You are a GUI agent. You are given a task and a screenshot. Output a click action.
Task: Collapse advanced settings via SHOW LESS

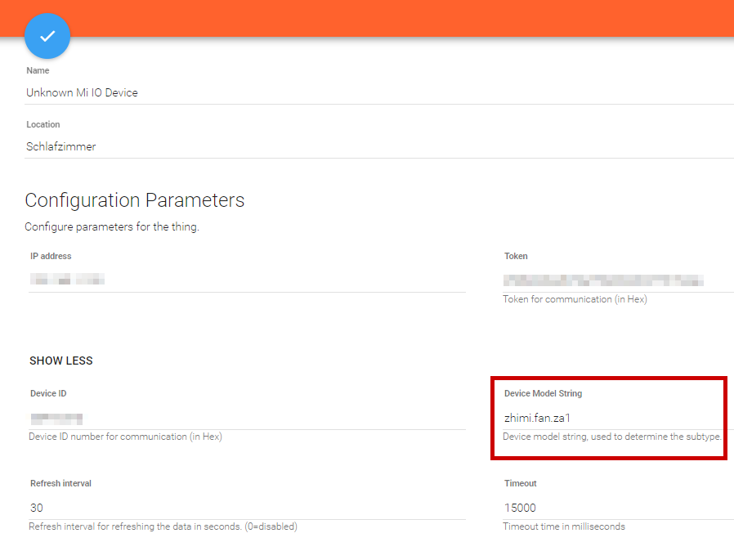(x=61, y=361)
